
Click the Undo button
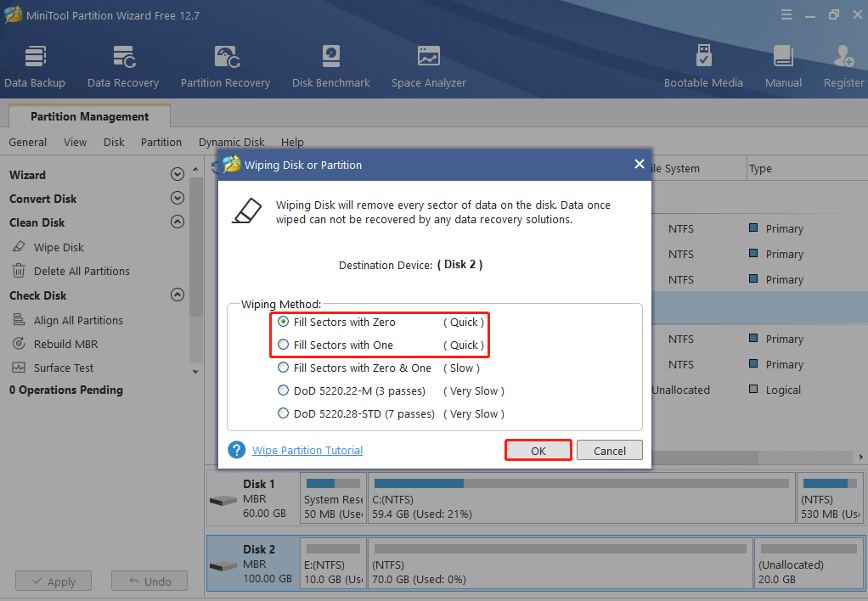pyautogui.click(x=149, y=581)
